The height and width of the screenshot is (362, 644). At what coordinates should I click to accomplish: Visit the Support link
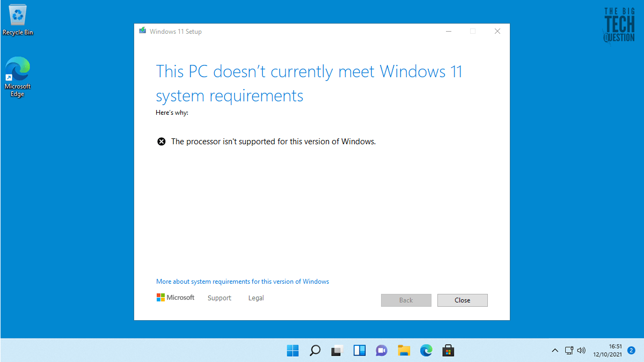(x=219, y=298)
